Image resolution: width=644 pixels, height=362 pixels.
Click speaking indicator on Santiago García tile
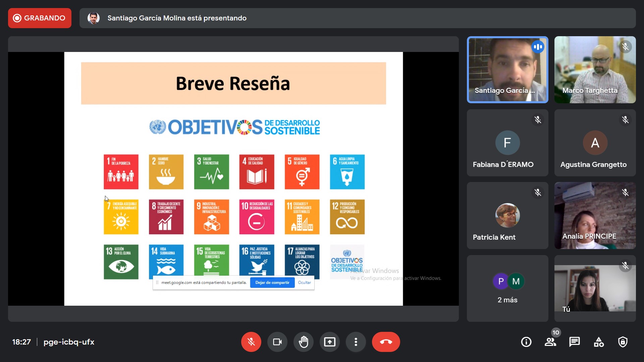pos(538,47)
